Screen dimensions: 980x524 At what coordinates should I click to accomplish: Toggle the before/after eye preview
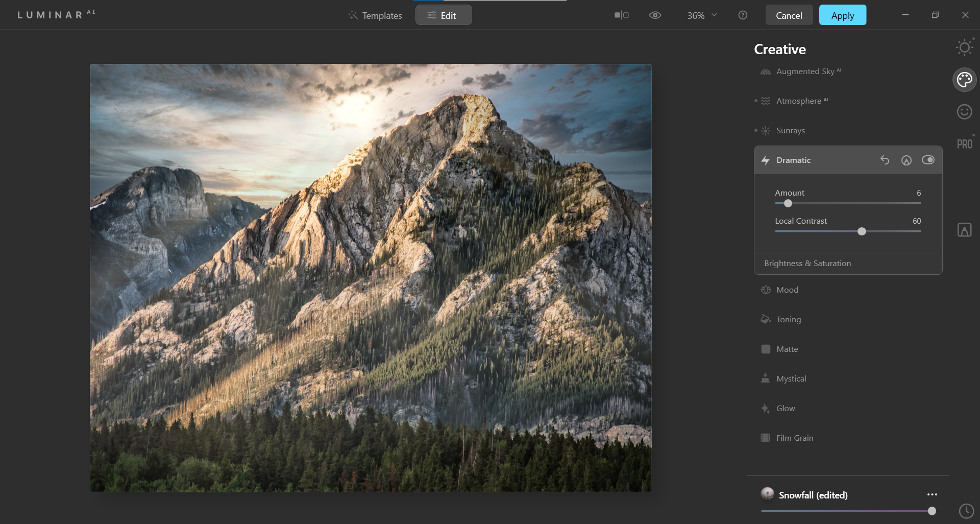[655, 15]
